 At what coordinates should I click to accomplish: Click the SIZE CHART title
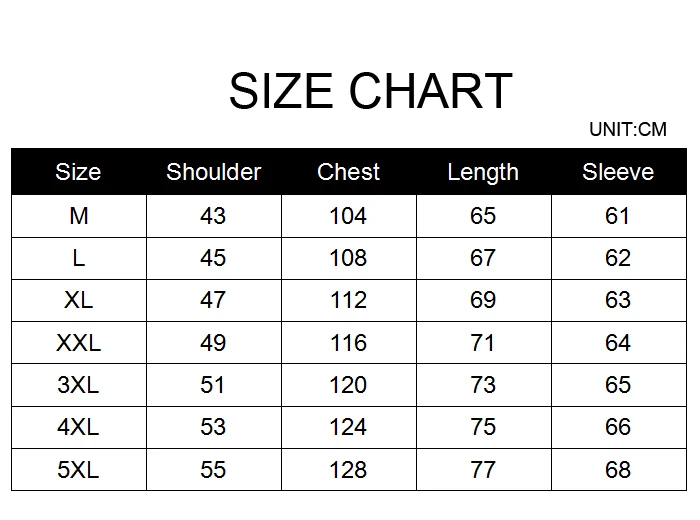371,91
